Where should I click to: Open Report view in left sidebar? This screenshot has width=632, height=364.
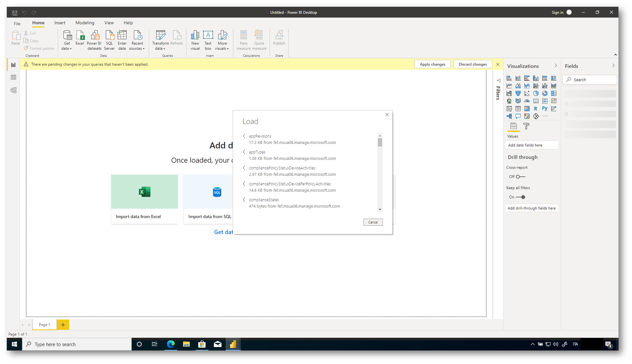tap(14, 65)
